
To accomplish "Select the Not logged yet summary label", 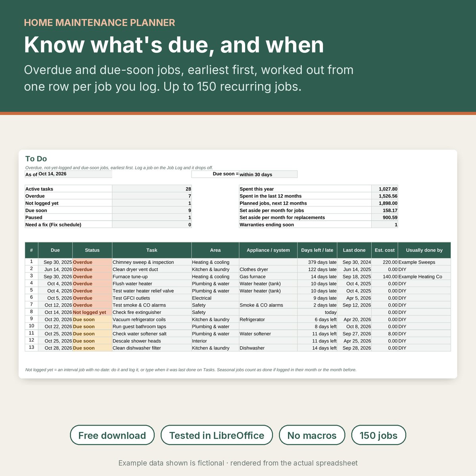I will [69, 203].
